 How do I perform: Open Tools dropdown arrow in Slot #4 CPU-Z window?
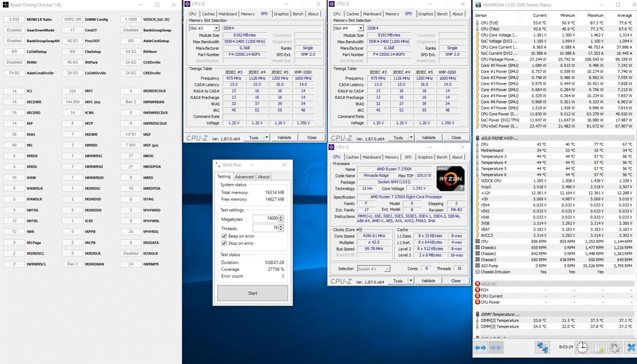(x=411, y=137)
